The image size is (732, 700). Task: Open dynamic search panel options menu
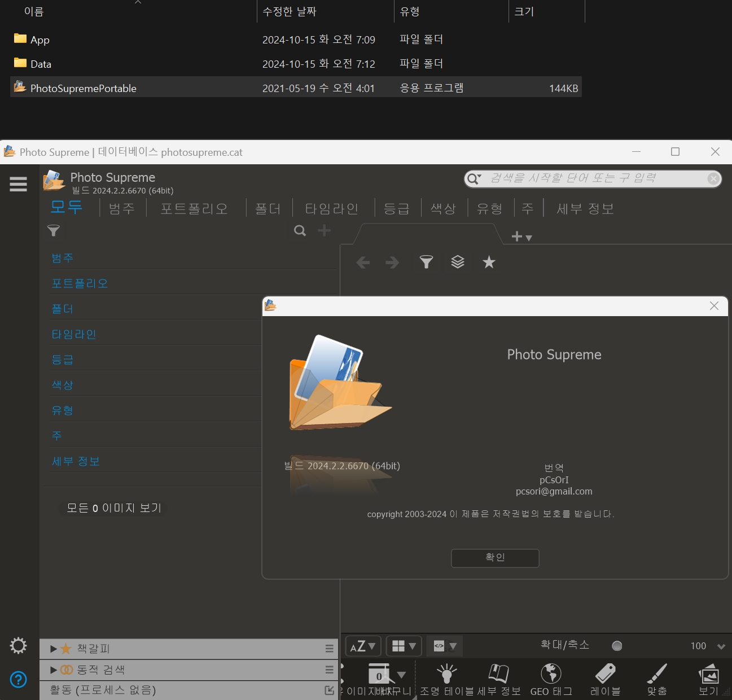click(330, 670)
